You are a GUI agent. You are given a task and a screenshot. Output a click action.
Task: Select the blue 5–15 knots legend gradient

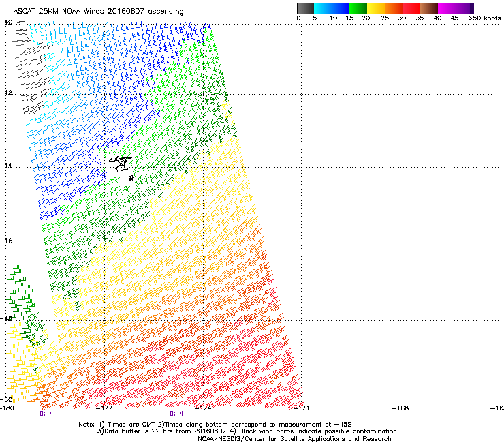pyautogui.click(x=332, y=8)
